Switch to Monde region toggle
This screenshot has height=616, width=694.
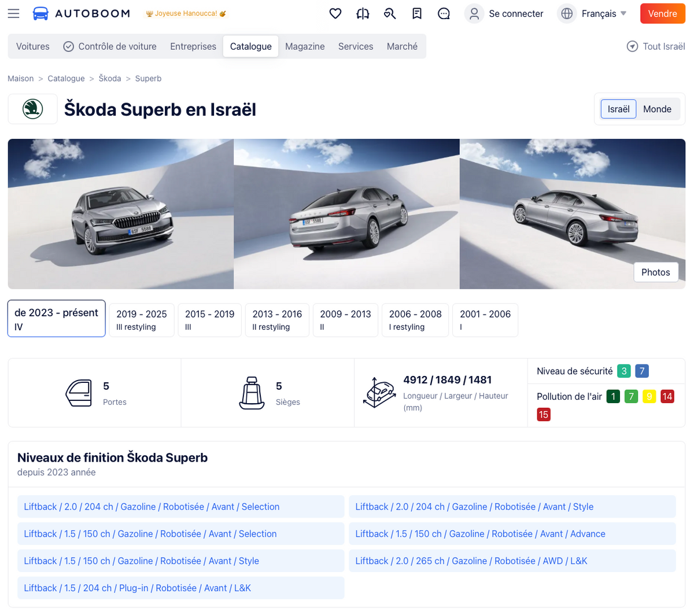click(x=658, y=109)
